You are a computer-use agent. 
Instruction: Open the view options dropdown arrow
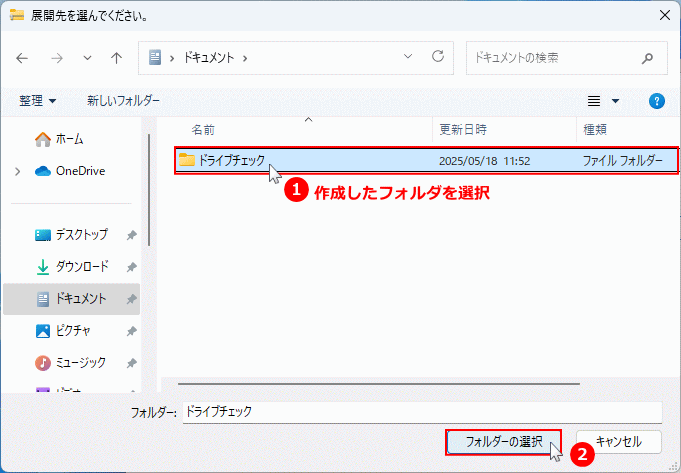pyautogui.click(x=615, y=101)
